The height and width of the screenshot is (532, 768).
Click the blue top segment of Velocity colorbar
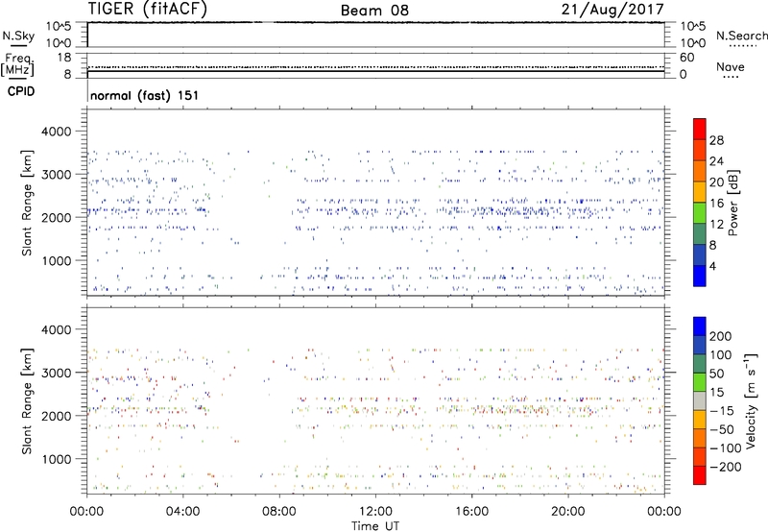point(700,326)
